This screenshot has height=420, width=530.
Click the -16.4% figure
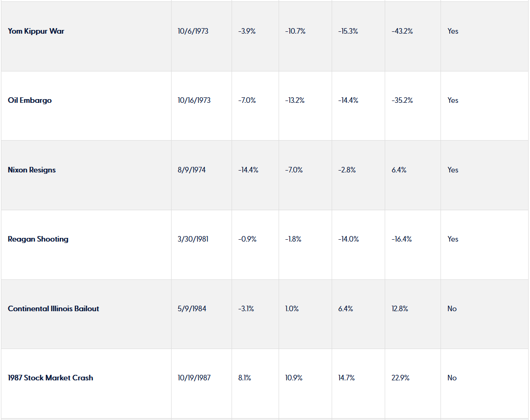(x=402, y=239)
